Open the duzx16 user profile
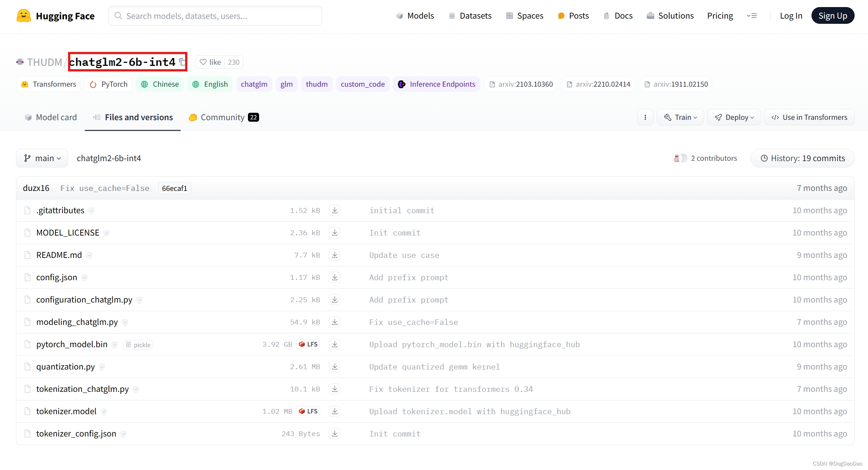Image resolution: width=868 pixels, height=470 pixels. point(36,188)
